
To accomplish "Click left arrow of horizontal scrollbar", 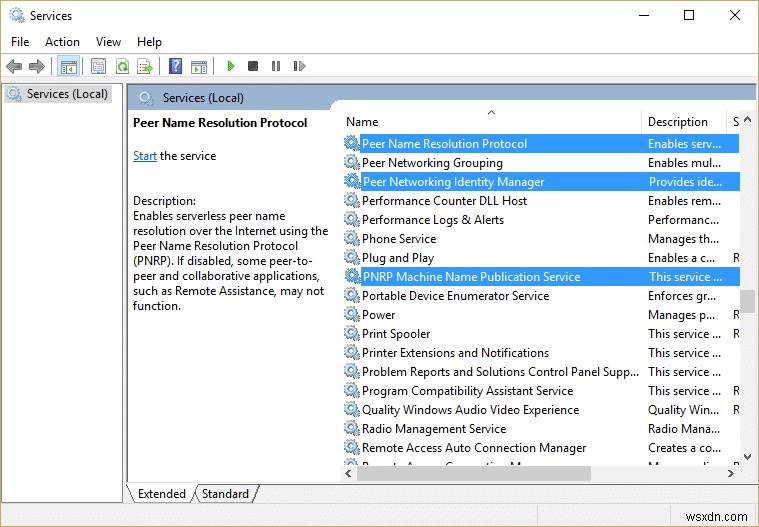I will click(x=349, y=473).
